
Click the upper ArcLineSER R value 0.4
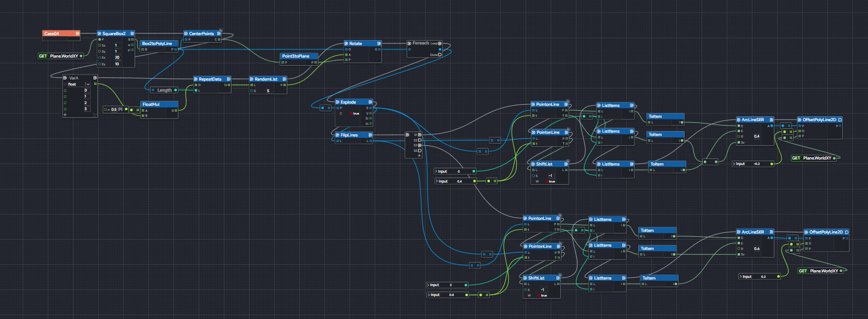click(756, 136)
